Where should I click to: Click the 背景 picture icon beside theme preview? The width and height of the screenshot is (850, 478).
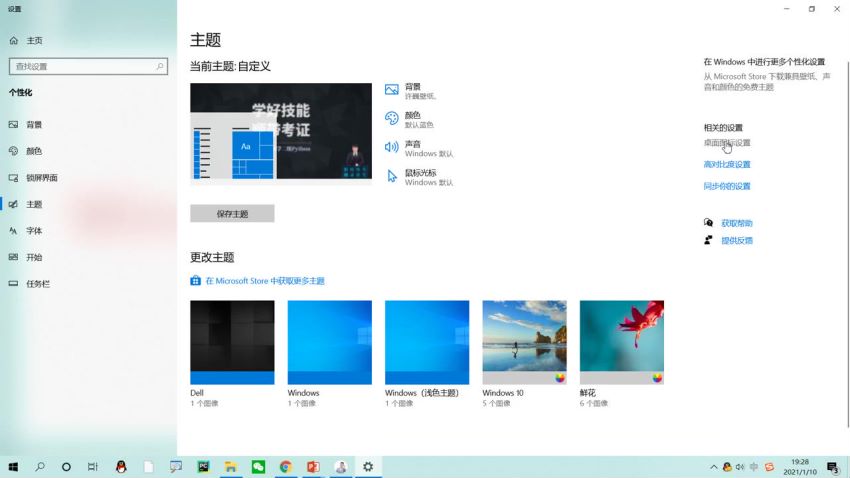point(391,90)
